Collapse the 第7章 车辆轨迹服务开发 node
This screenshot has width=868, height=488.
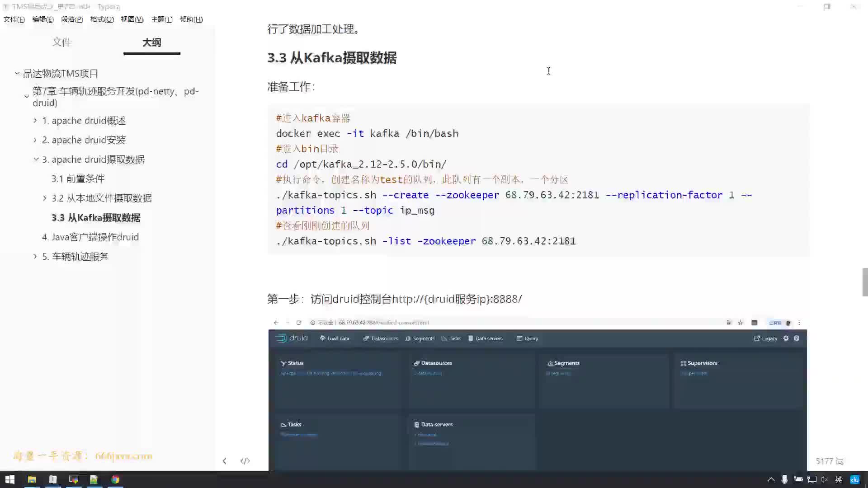point(27,96)
